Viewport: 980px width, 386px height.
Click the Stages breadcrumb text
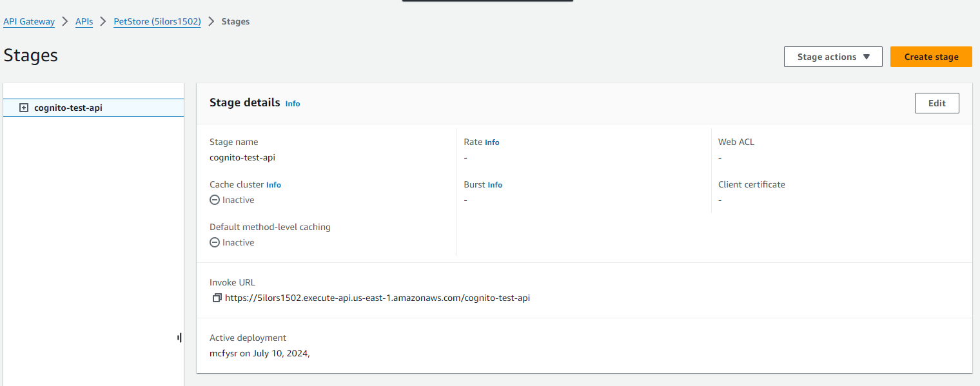tap(235, 21)
